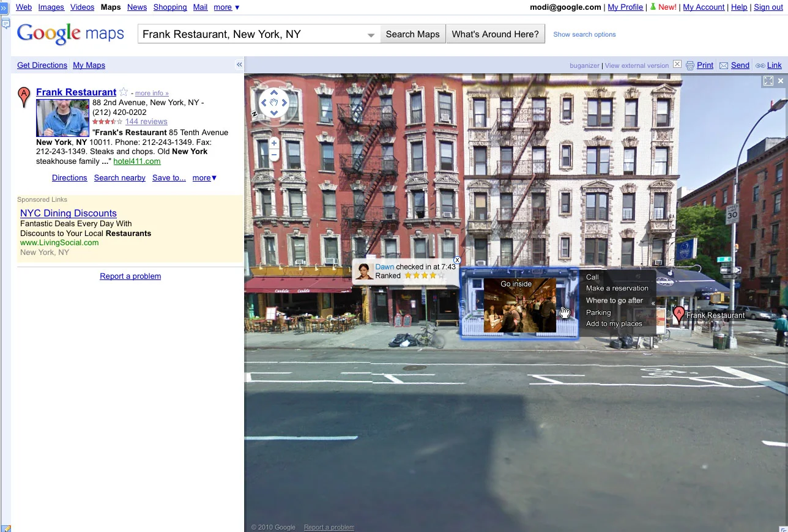The image size is (788, 532).
Task: Click the envelope Send icon
Action: pos(724,65)
